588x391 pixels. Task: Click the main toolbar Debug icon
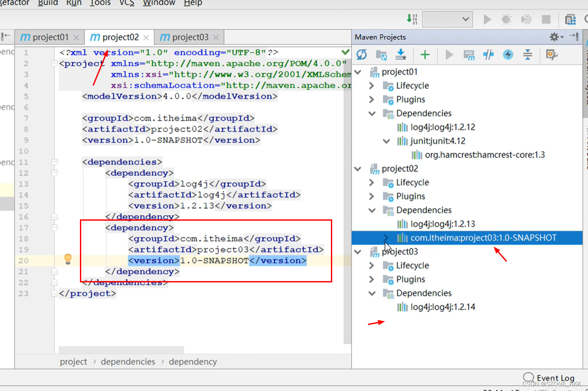pos(506,19)
